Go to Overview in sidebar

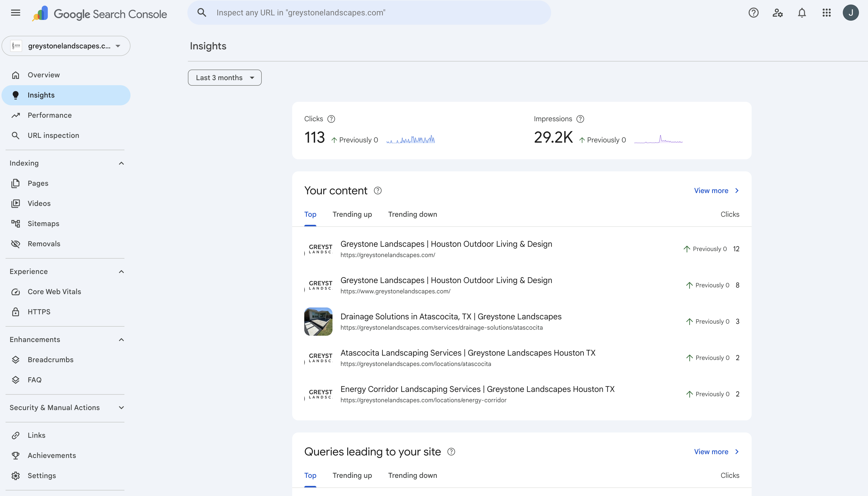point(66,75)
